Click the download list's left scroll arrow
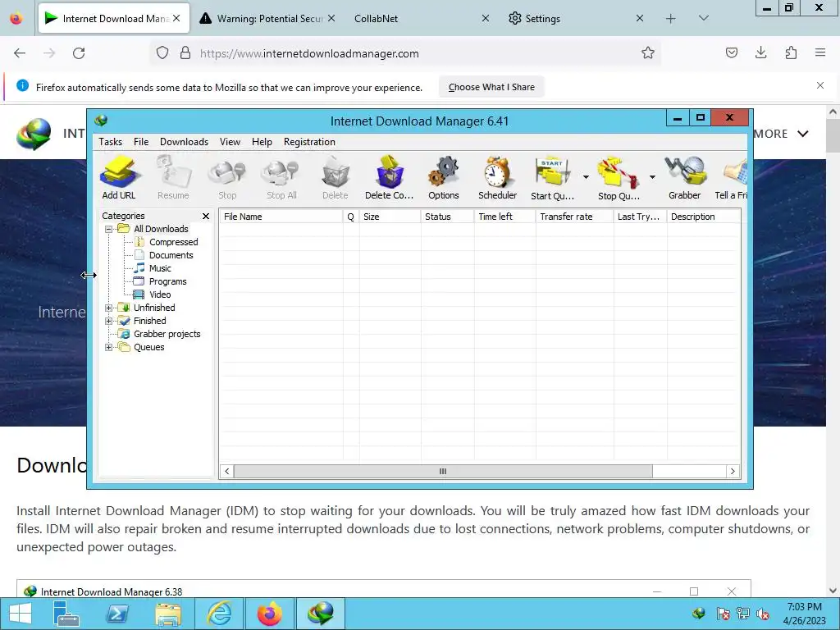The image size is (840, 630). click(226, 472)
